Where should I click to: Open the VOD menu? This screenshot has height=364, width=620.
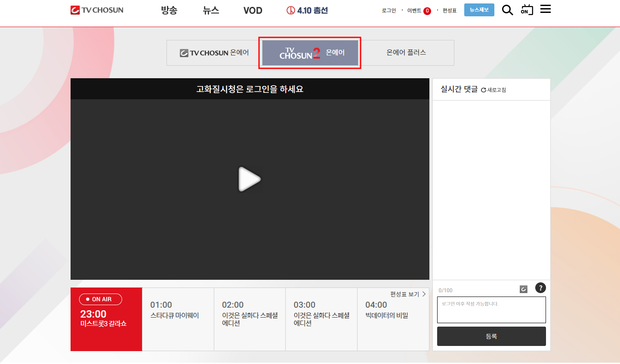[253, 10]
